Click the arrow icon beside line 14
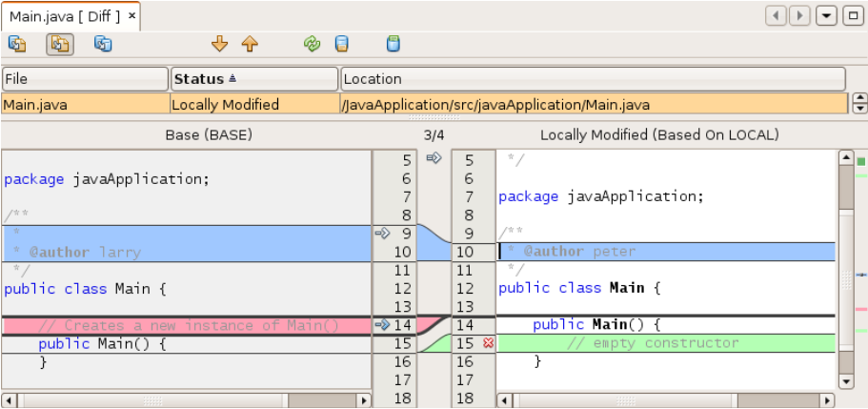This screenshot has height=409, width=868. point(383,325)
